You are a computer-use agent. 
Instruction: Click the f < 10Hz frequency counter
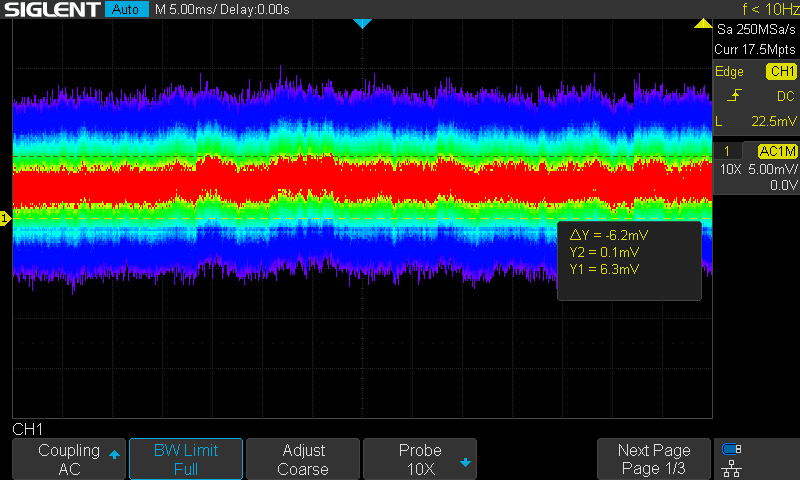click(770, 9)
